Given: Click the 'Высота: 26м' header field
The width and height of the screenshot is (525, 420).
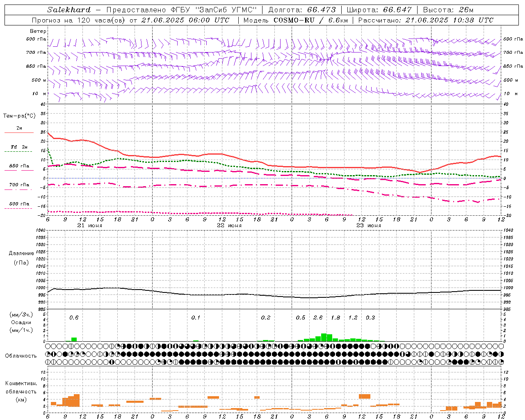Looking at the screenshot, I should tap(448, 10).
